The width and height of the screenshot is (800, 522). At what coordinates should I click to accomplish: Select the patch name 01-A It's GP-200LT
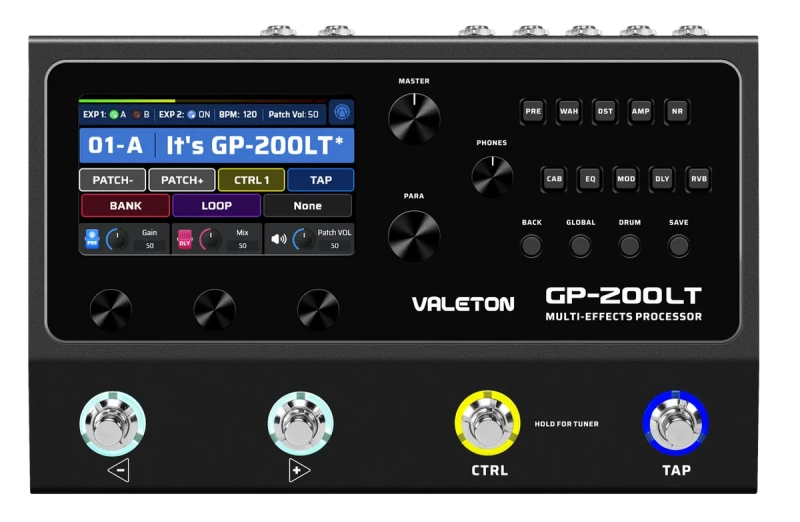point(216,145)
